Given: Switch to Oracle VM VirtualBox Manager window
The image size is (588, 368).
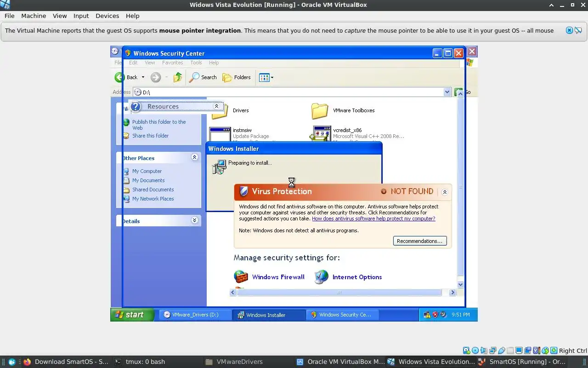Looking at the screenshot, I should click(340, 362).
